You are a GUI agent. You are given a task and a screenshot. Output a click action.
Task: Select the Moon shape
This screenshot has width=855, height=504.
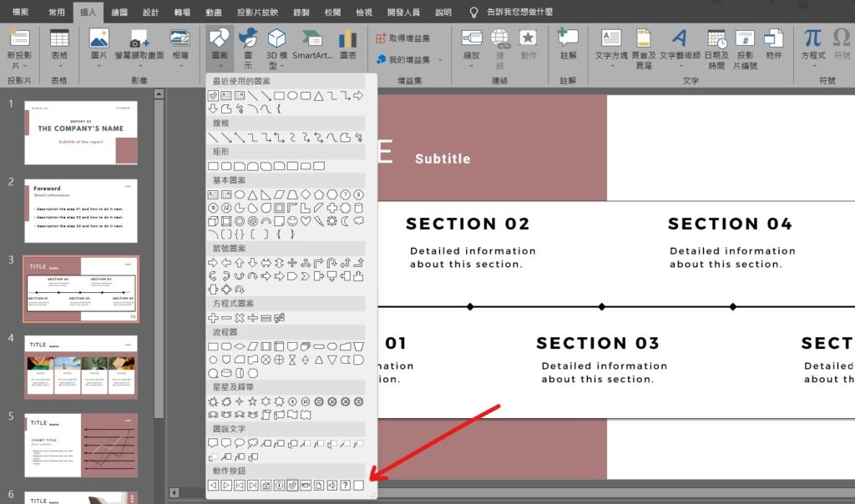click(x=345, y=221)
